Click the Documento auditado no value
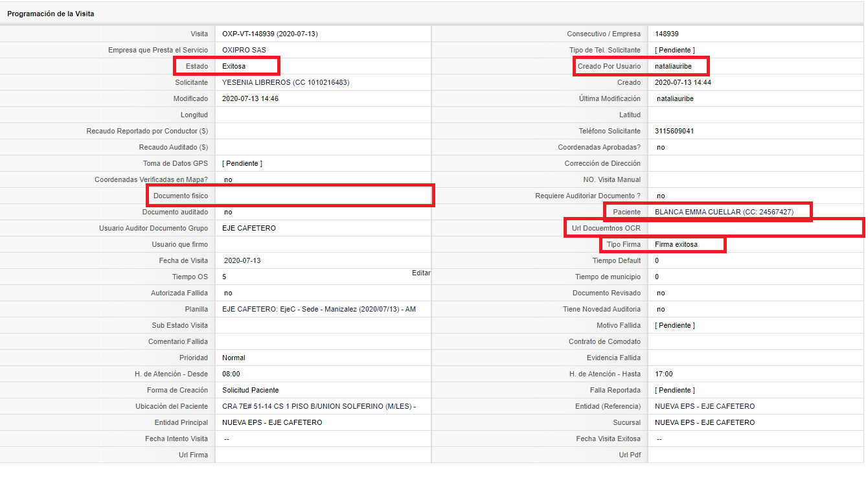 tap(228, 212)
